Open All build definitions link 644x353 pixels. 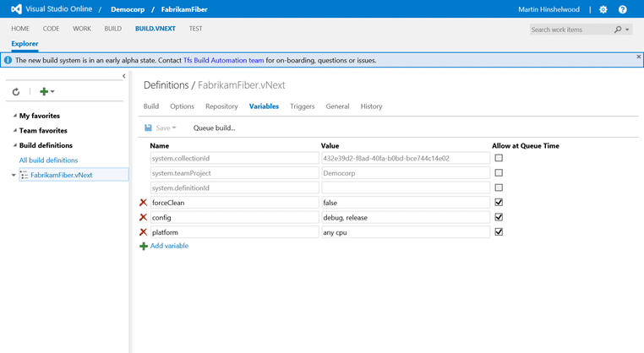48,160
